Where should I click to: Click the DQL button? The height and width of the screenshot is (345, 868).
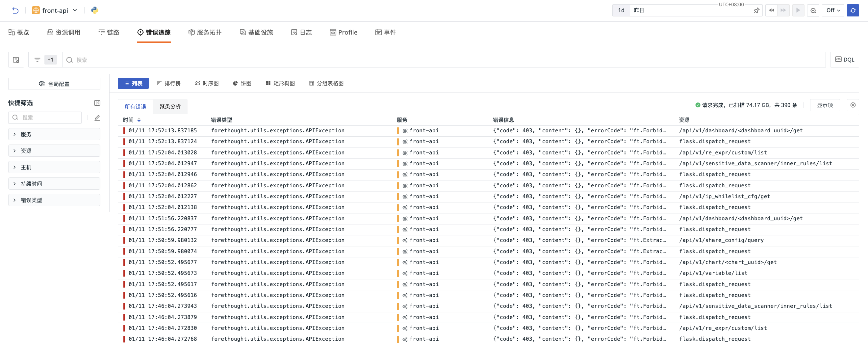(x=844, y=60)
